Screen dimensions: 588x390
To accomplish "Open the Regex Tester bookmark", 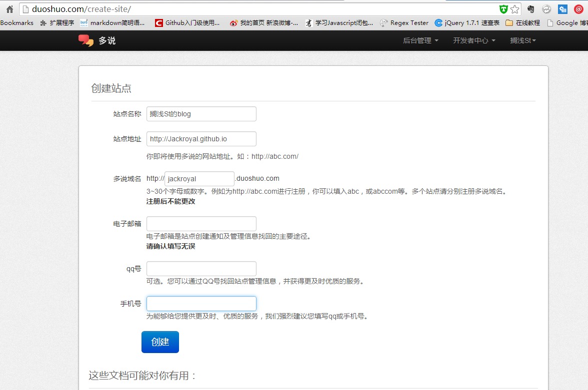I will pos(404,23).
